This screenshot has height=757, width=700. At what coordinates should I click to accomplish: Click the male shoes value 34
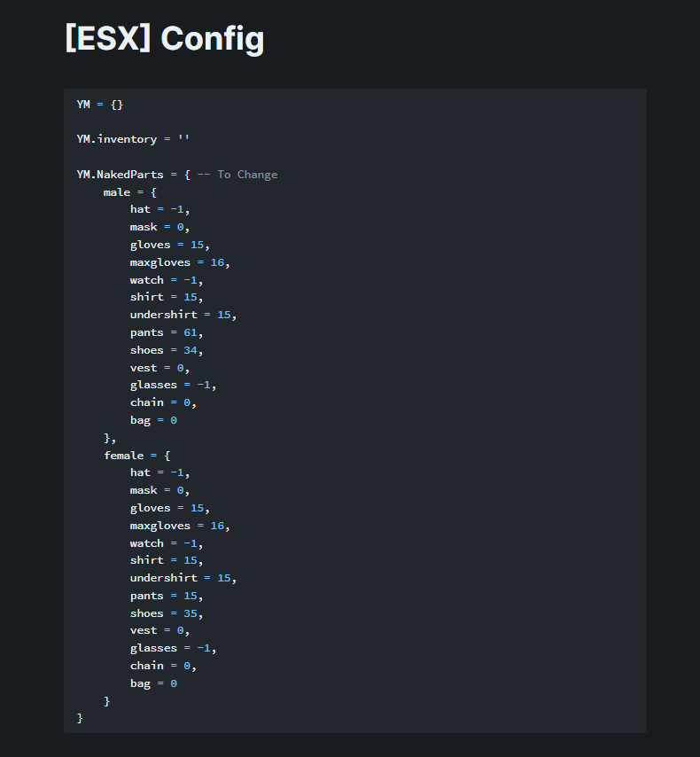coord(191,350)
